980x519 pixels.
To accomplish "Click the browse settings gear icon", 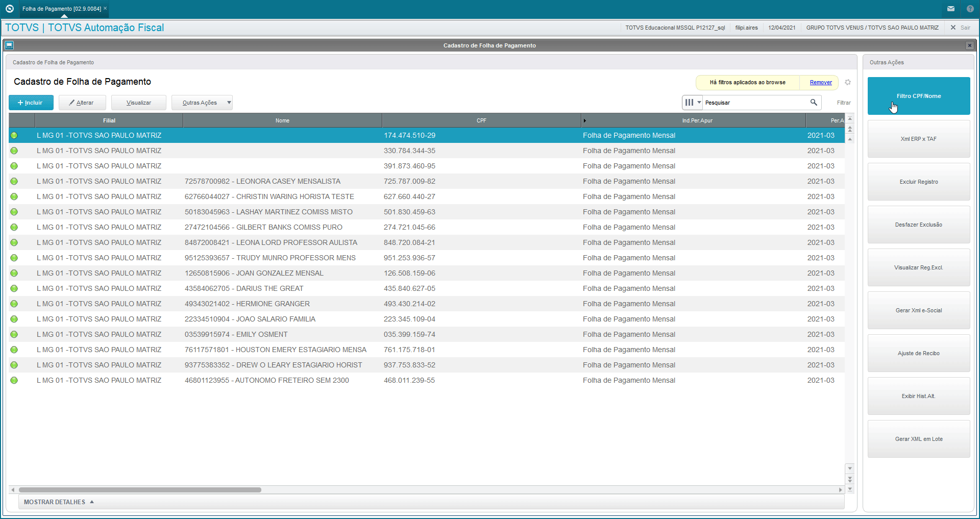I will [x=848, y=82].
